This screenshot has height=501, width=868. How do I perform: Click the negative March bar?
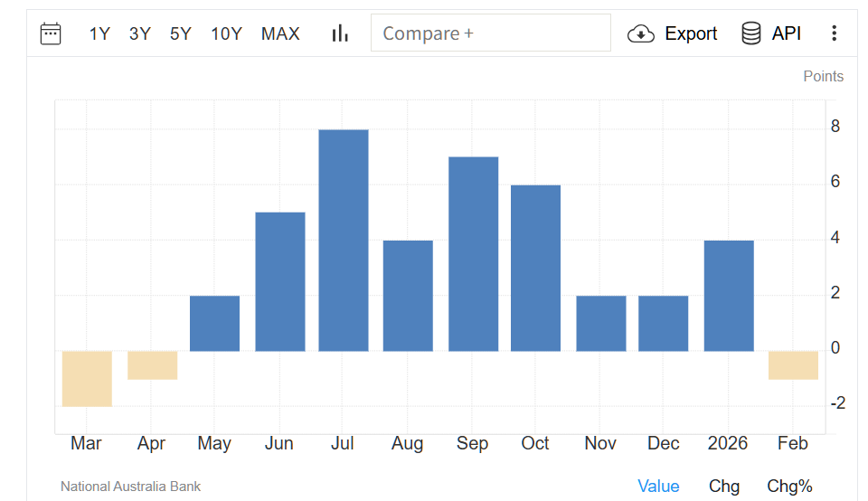[x=87, y=378]
